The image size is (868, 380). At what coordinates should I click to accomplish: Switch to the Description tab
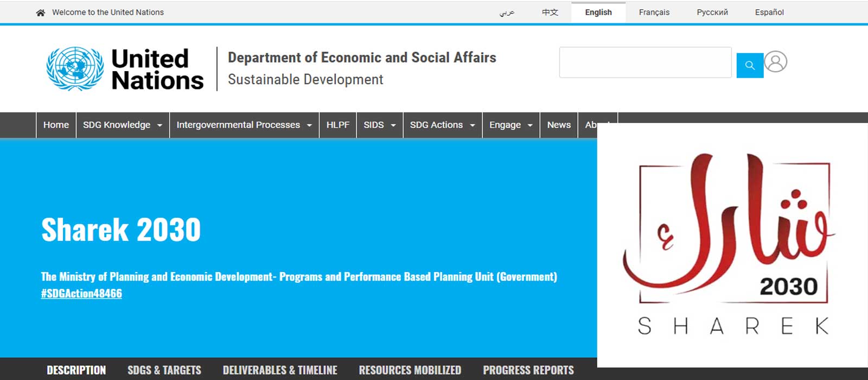click(x=76, y=370)
